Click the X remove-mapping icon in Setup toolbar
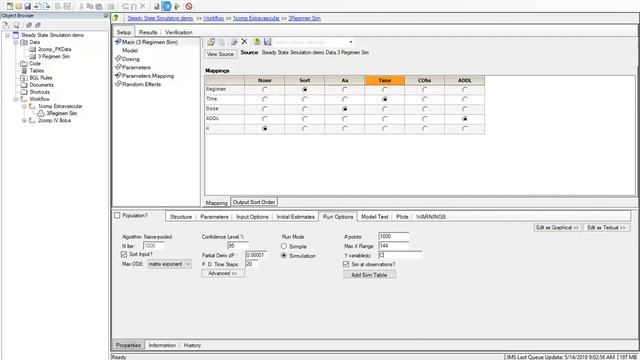Image resolution: width=640 pixels, height=360 pixels. click(244, 42)
